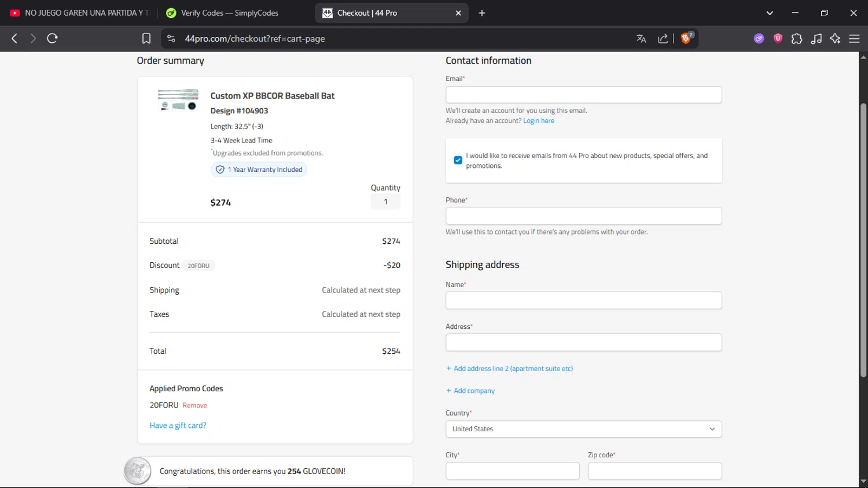This screenshot has width=868, height=488.
Task: Expand Add address line 2 option
Action: tap(513, 369)
